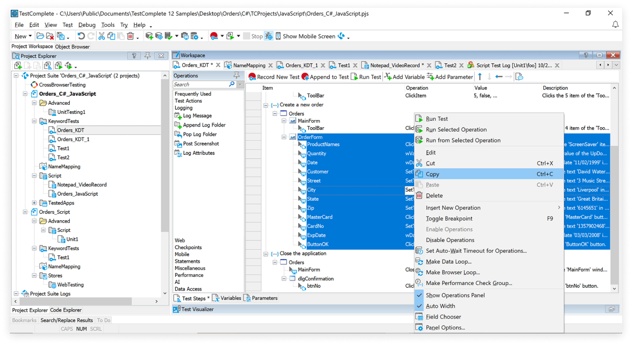Switch to the Parameters tab
The image size is (632, 364).
coord(261,298)
